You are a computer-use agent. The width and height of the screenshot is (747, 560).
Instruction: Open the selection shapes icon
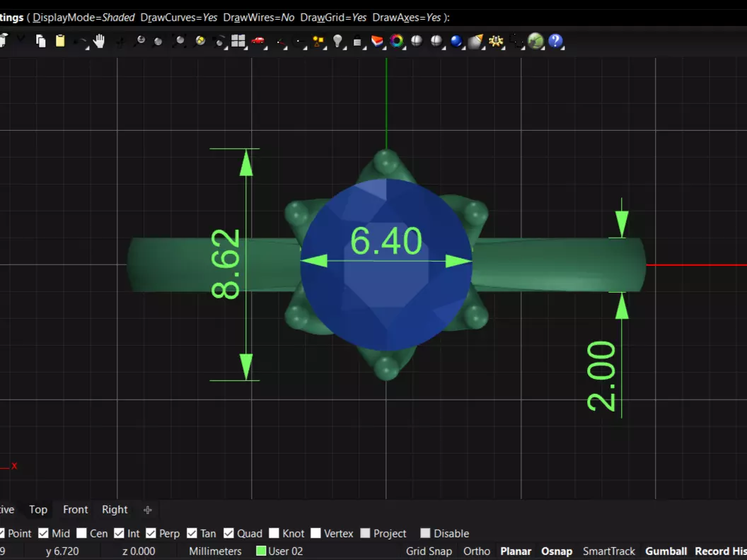318,42
